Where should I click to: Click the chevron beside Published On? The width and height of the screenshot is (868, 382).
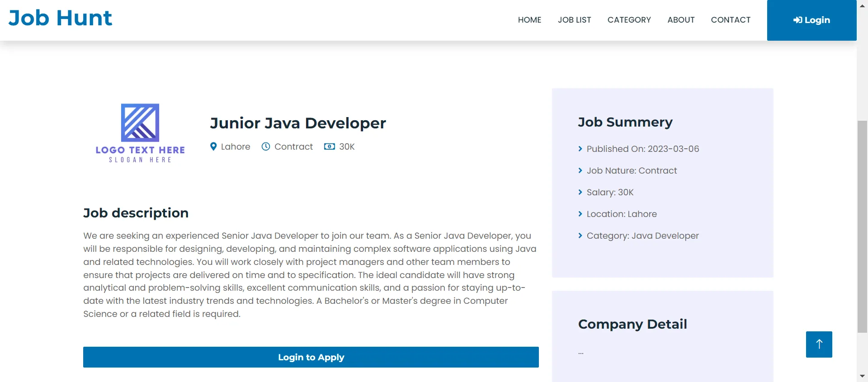click(580, 149)
